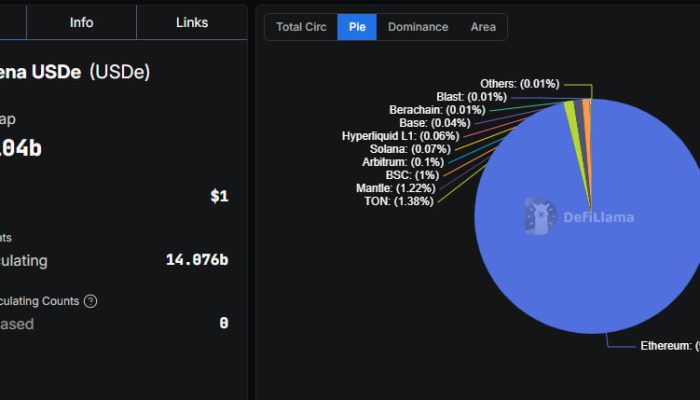Click the help icon beside Circulating Counts
The image size is (700, 400).
click(91, 301)
